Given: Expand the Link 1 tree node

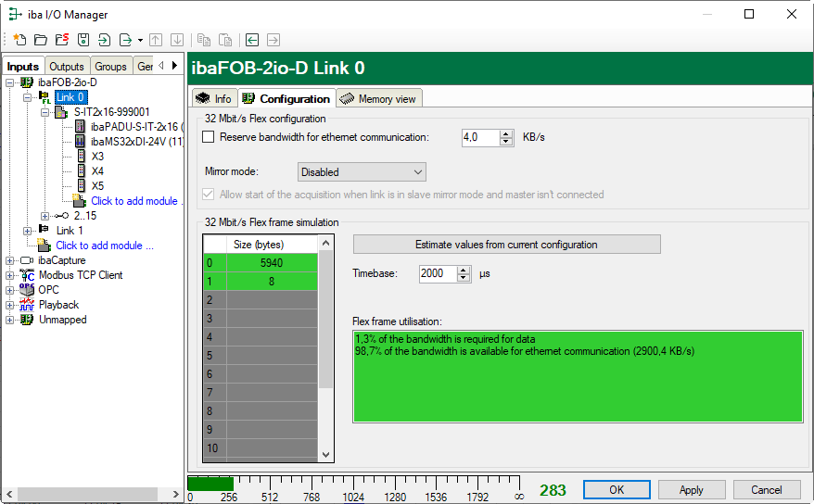Looking at the screenshot, I should point(28,231).
